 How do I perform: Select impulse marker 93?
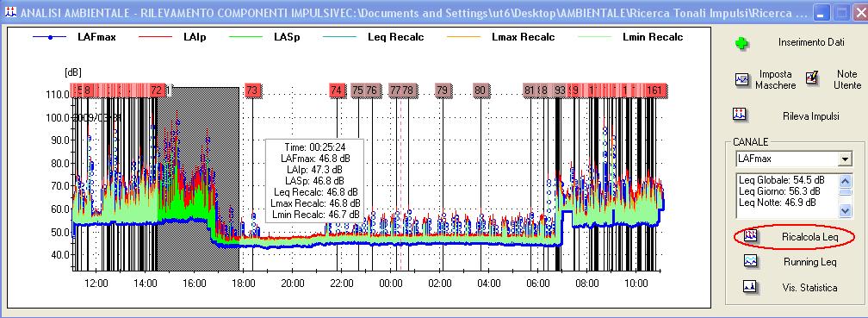[561, 90]
